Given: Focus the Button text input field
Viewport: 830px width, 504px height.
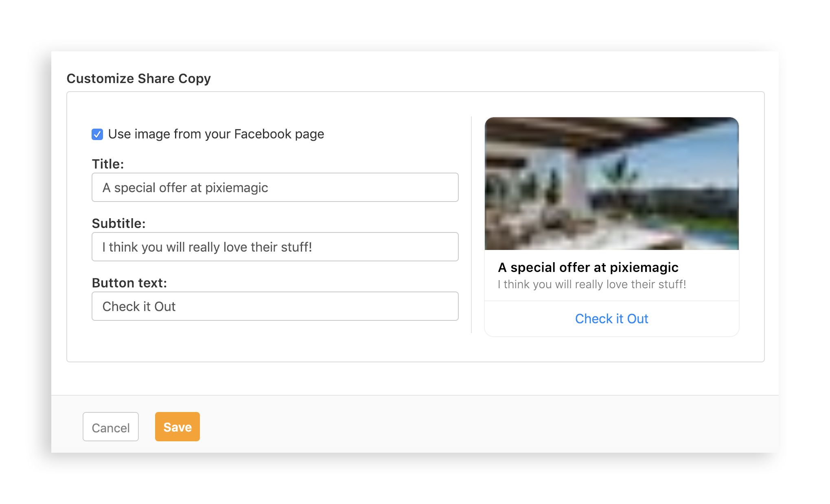Looking at the screenshot, I should (x=275, y=306).
